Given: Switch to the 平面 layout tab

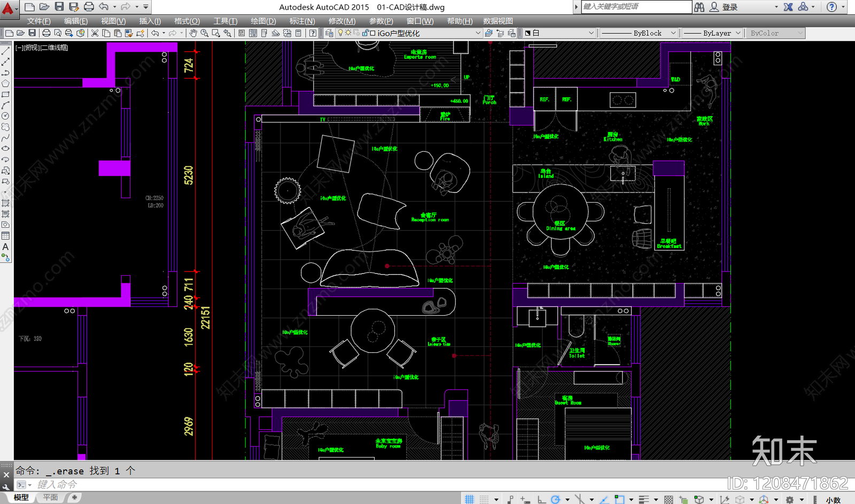Looking at the screenshot, I should pos(51,498).
